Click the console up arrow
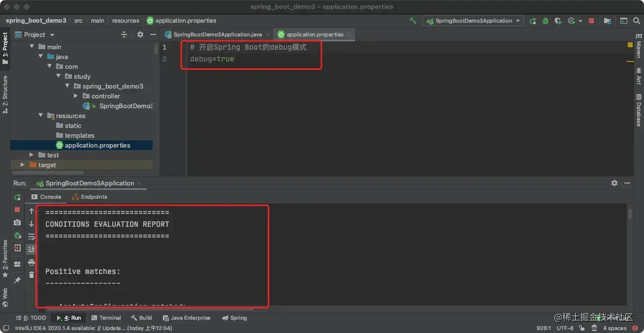Viewport: 644px width, 333px height. coord(32,211)
